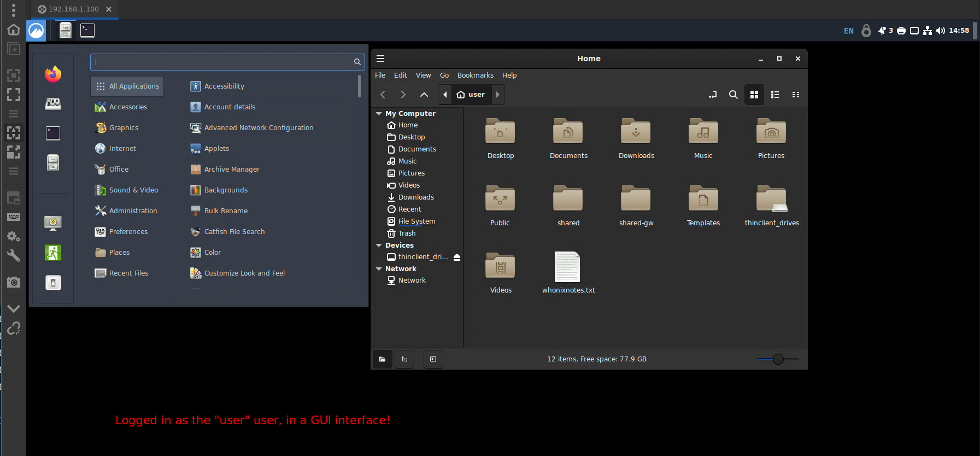This screenshot has width=980, height=456.
Task: Show tree view in sidebar
Action: 404,359
